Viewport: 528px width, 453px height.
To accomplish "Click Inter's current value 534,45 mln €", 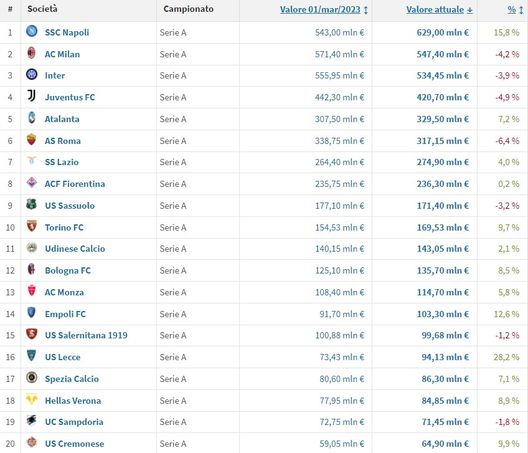I will (442, 76).
